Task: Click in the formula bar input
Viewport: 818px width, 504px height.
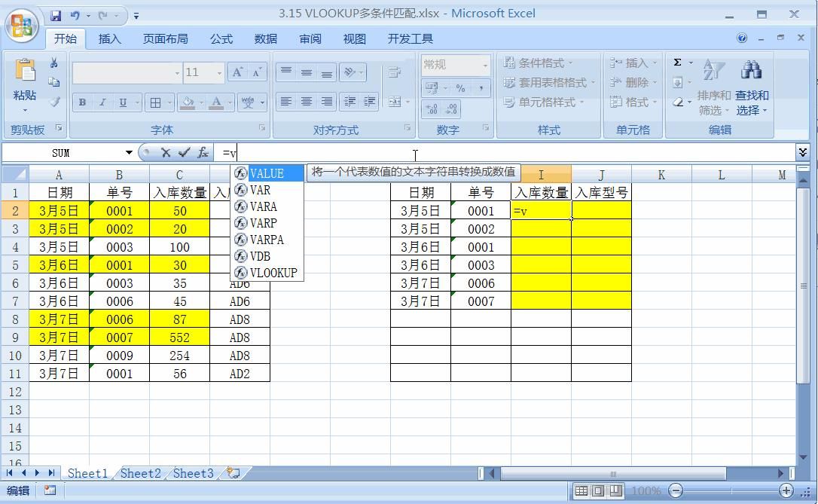Action: (506, 152)
